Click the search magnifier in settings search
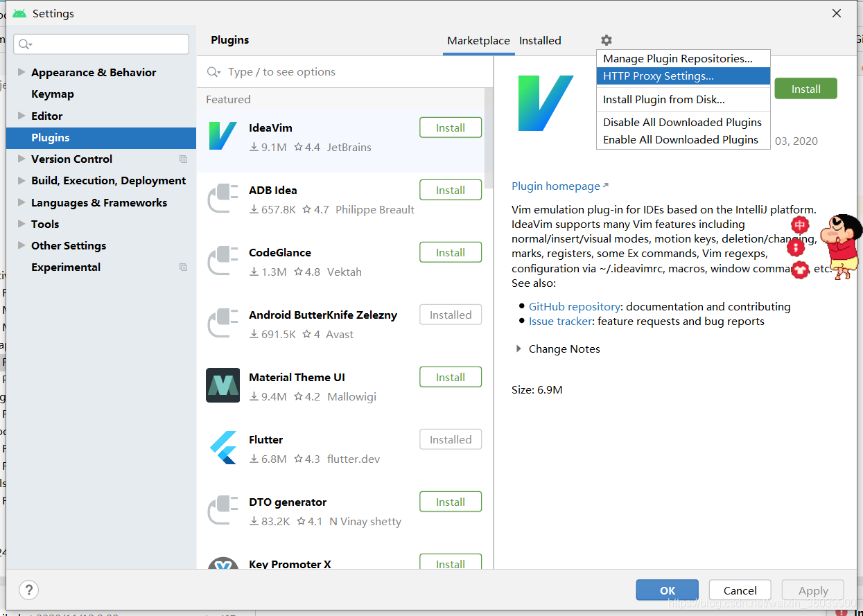The width and height of the screenshot is (863, 616). pyautogui.click(x=25, y=44)
